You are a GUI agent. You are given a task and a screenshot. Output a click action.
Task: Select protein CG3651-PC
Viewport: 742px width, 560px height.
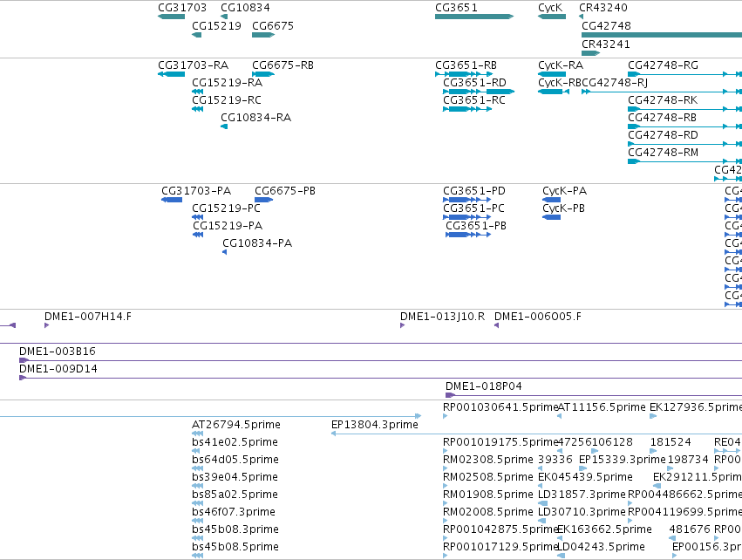(466, 217)
